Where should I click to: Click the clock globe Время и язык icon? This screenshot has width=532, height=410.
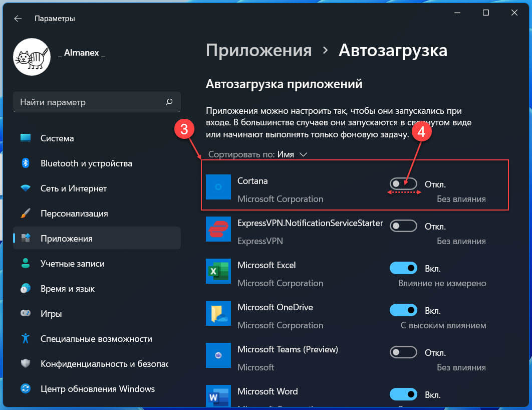[x=26, y=289]
